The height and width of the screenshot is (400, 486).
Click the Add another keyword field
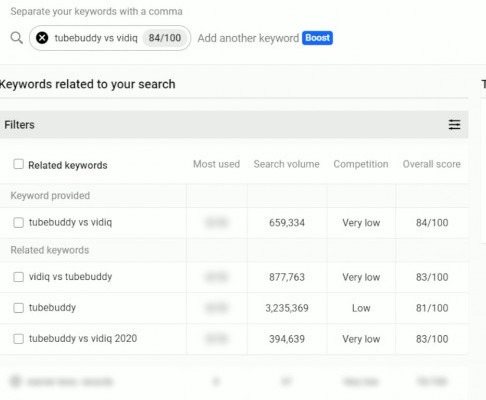248,38
